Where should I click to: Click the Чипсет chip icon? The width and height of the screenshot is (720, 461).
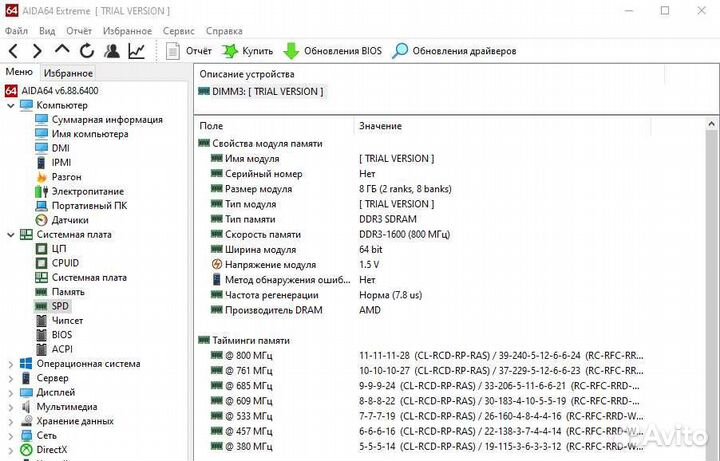pos(41,320)
